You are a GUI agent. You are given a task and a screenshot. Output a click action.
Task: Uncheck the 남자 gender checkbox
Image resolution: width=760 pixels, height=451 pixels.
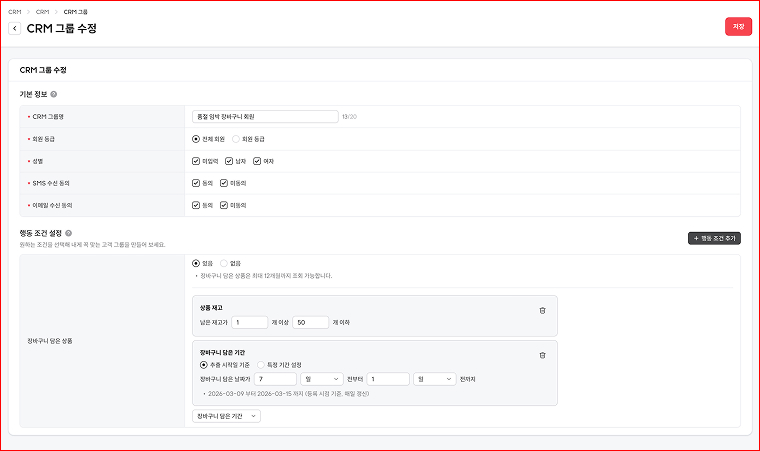pos(229,161)
